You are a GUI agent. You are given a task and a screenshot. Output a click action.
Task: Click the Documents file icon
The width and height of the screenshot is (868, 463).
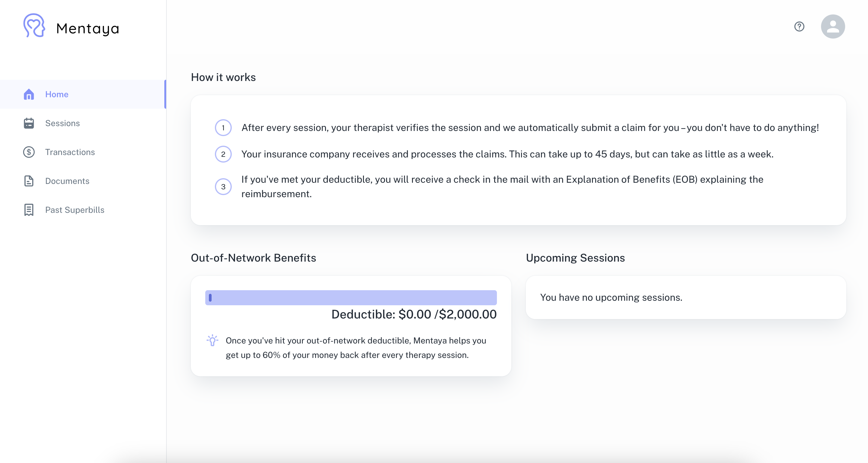(29, 181)
